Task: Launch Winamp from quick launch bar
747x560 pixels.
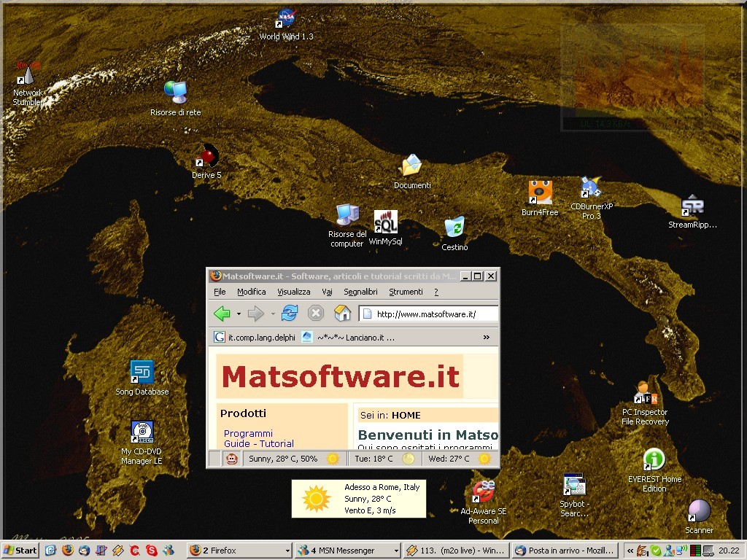Action: pyautogui.click(x=118, y=551)
